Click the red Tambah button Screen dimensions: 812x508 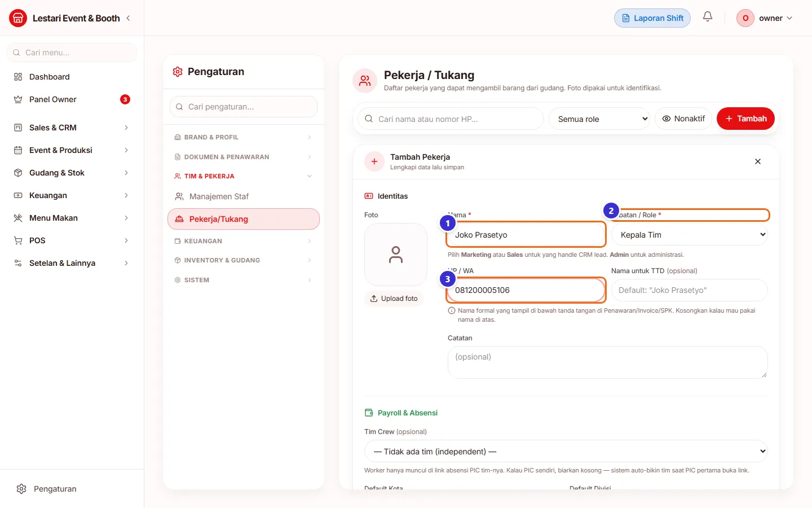745,119
